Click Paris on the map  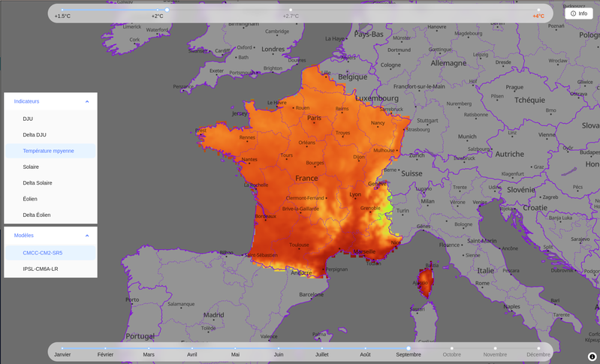pos(314,118)
